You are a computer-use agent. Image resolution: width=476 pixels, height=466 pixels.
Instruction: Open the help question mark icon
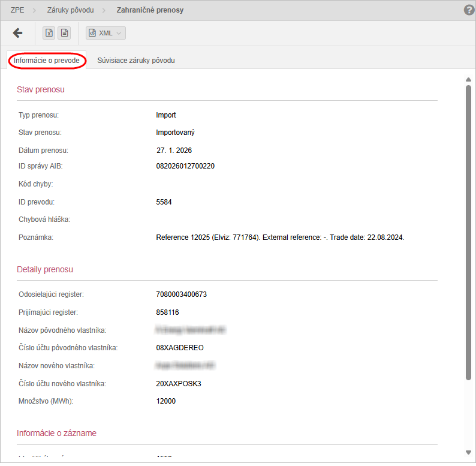pyautogui.click(x=469, y=10)
